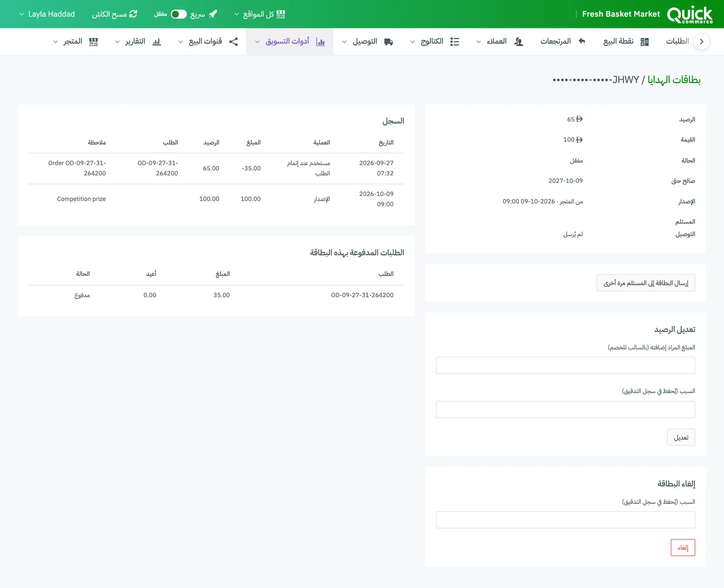Expand the التقارير menu chevron
Viewport: 724px width, 588px height.
(117, 42)
